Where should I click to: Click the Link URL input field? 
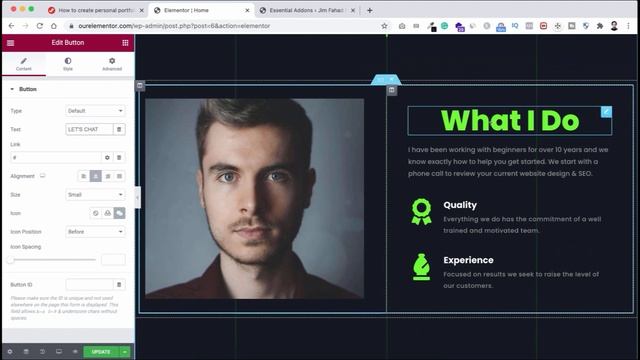[x=56, y=158]
